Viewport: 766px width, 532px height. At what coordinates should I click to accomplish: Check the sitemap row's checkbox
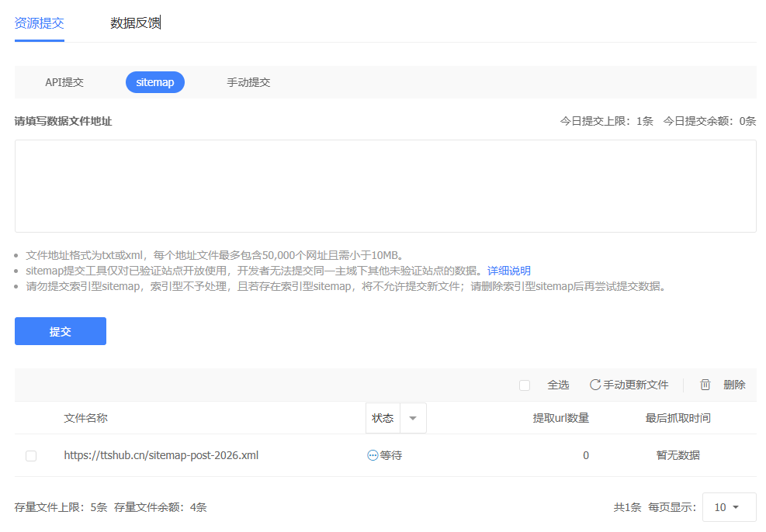pyautogui.click(x=30, y=455)
